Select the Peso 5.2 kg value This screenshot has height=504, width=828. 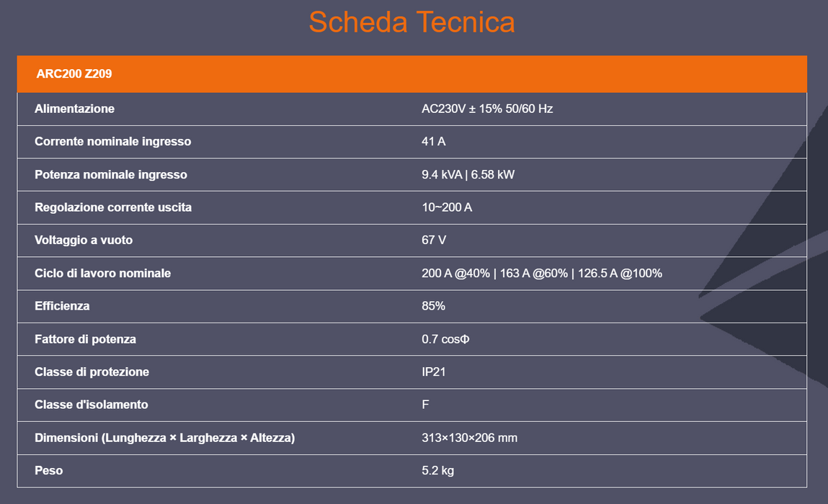(437, 471)
